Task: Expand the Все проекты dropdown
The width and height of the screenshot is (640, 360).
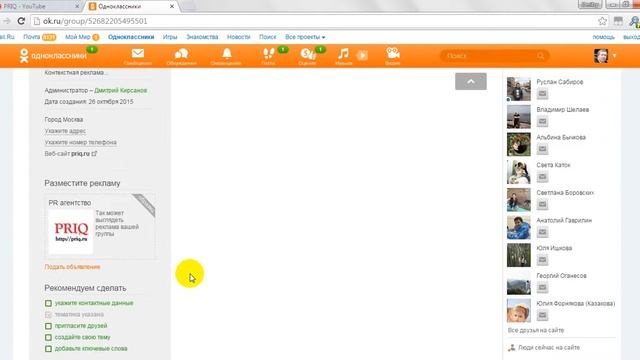Action: tap(305, 37)
